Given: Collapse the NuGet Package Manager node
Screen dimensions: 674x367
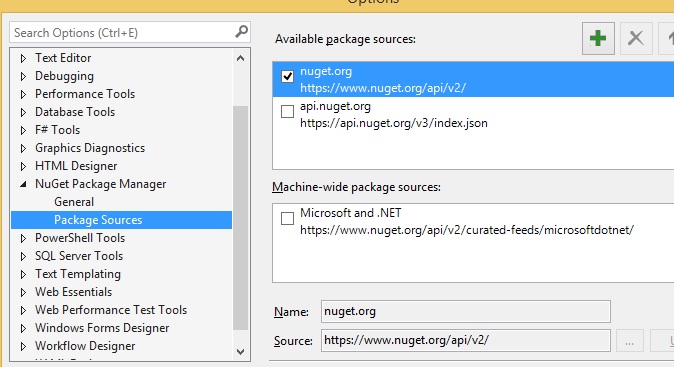Looking at the screenshot, I should coord(23,184).
